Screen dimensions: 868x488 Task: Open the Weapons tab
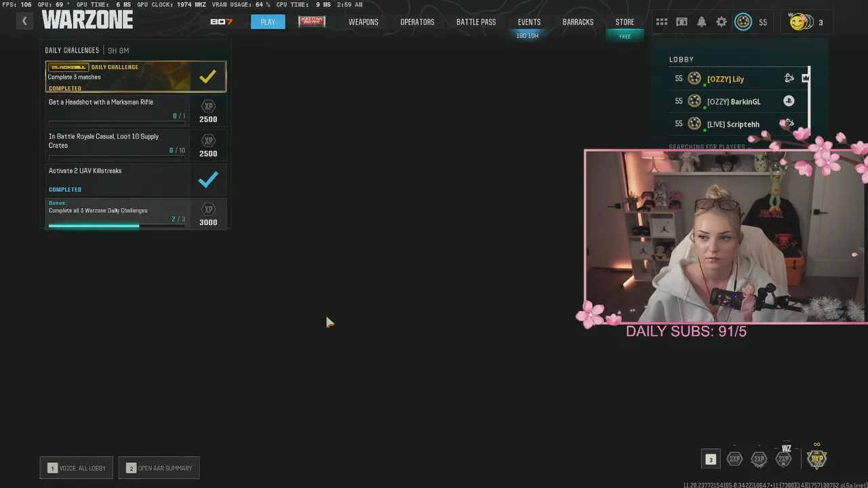click(363, 22)
